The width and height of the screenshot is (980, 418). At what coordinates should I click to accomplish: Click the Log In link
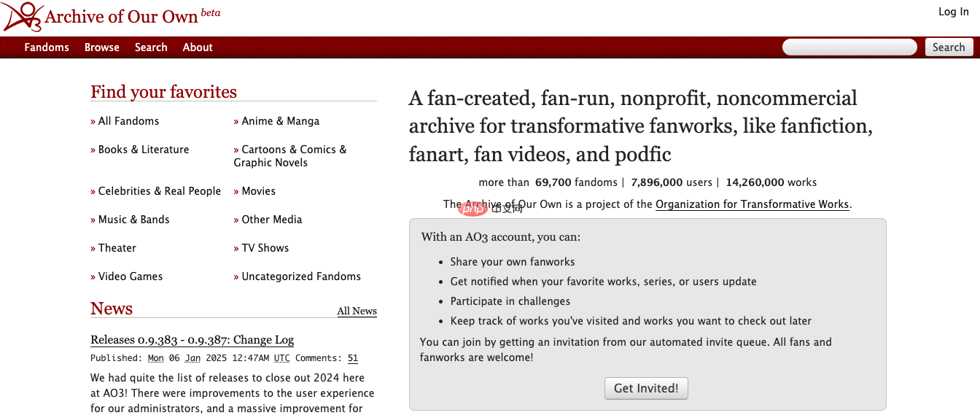(x=953, y=12)
